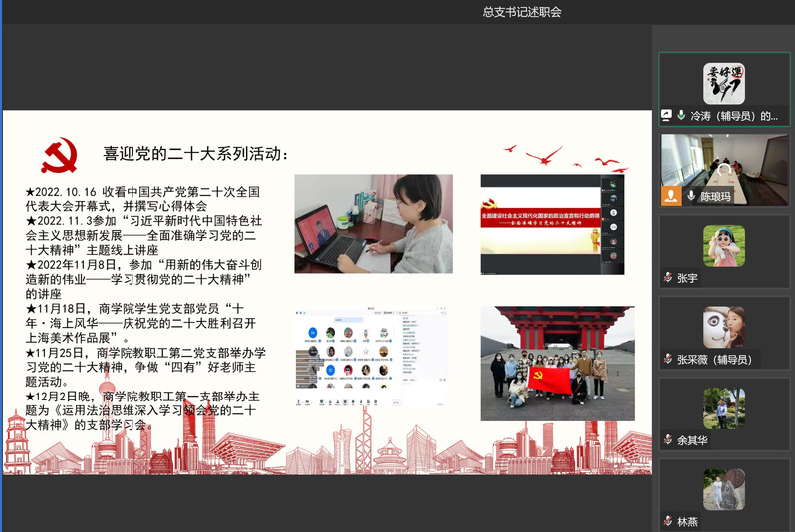Click the screen-share icon on 冷涛's tile
795x532 pixels.
click(x=666, y=116)
